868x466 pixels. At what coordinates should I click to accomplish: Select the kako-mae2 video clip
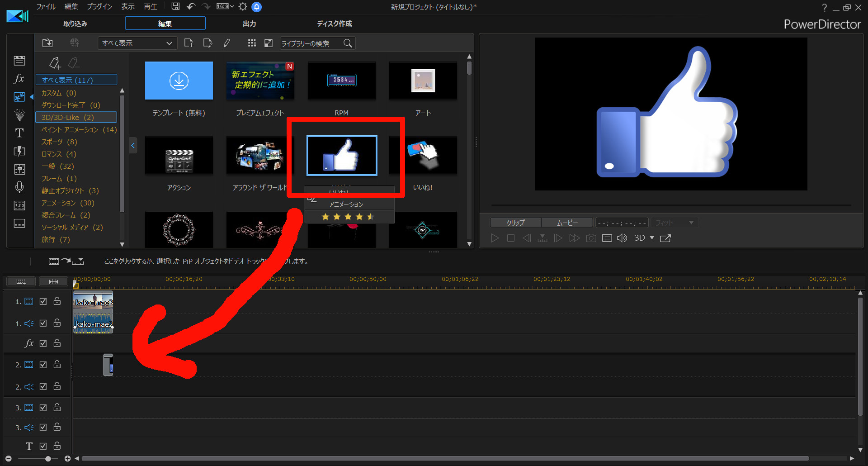coord(93,302)
